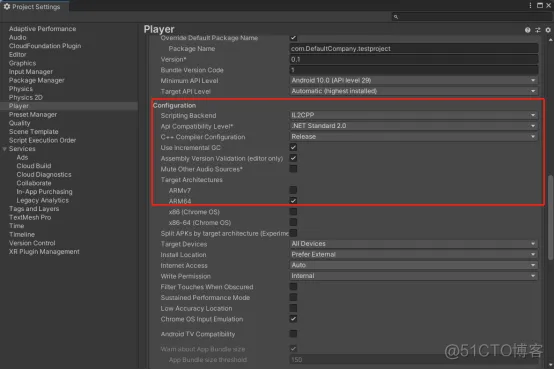This screenshot has height=370, width=554.
Task: Select Tags and Layers category
Action: pyautogui.click(x=34, y=209)
